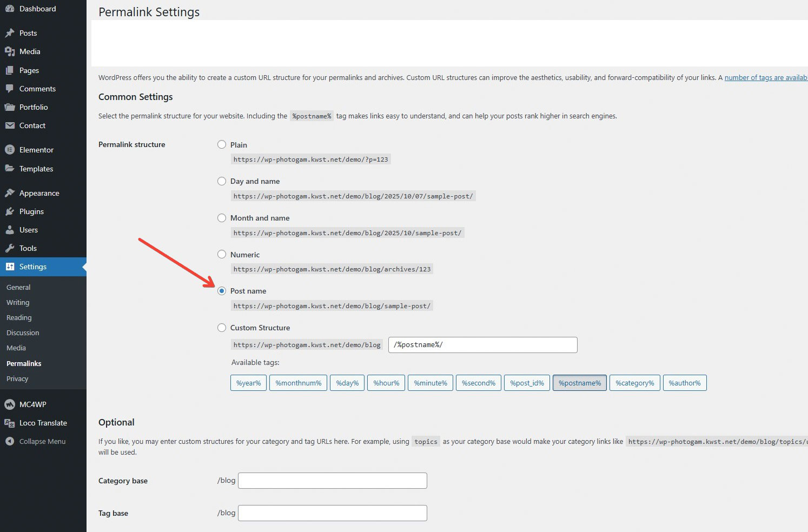This screenshot has width=808, height=532.
Task: Open Discussion settings submenu
Action: 23,332
